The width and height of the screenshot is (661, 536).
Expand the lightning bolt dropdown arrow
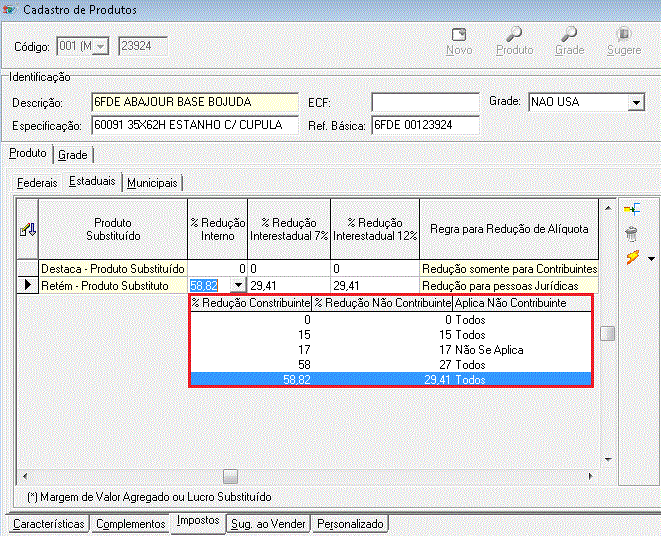click(651, 259)
